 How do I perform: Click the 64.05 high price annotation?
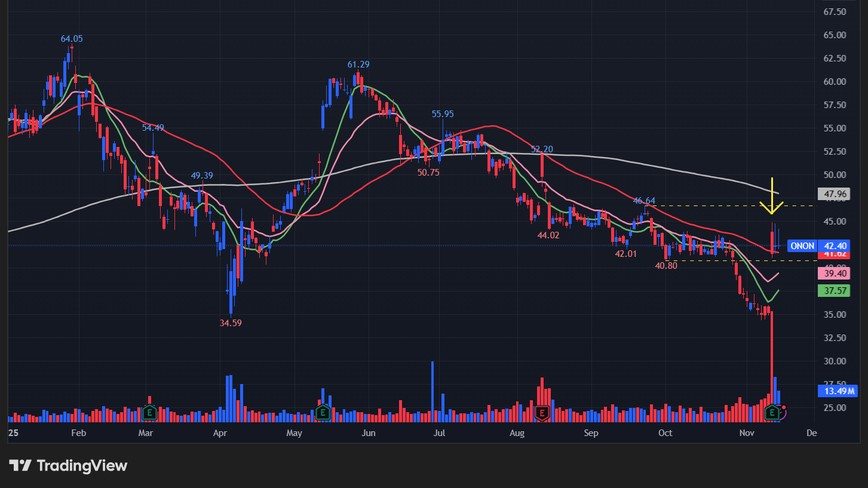[x=72, y=39]
